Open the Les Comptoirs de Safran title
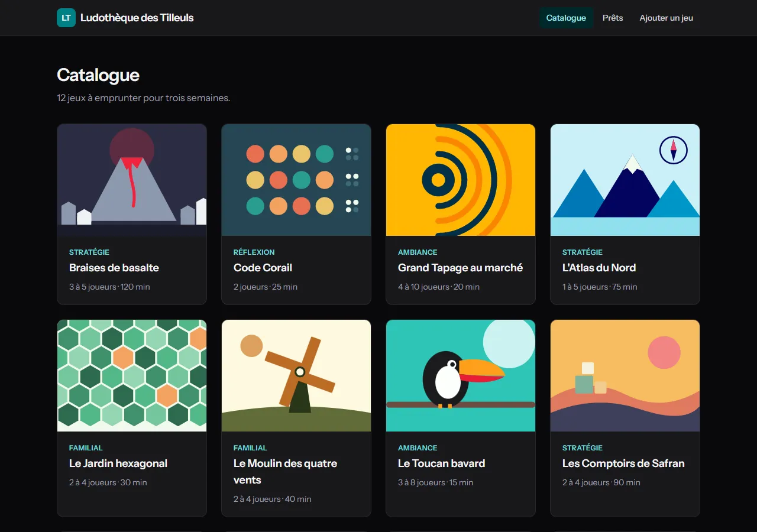The image size is (757, 532). click(623, 463)
